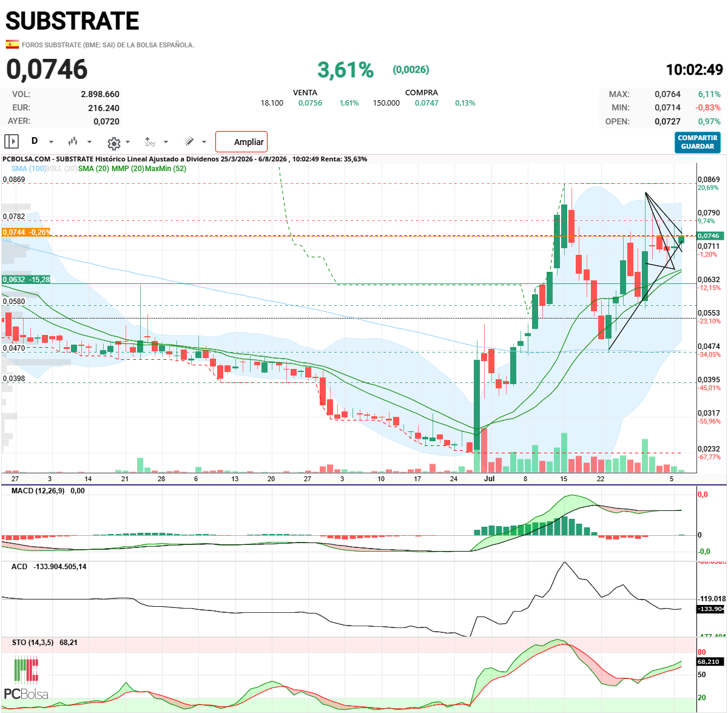The image size is (728, 713).
Task: Click the compra volume 150.000
Action: [x=386, y=103]
